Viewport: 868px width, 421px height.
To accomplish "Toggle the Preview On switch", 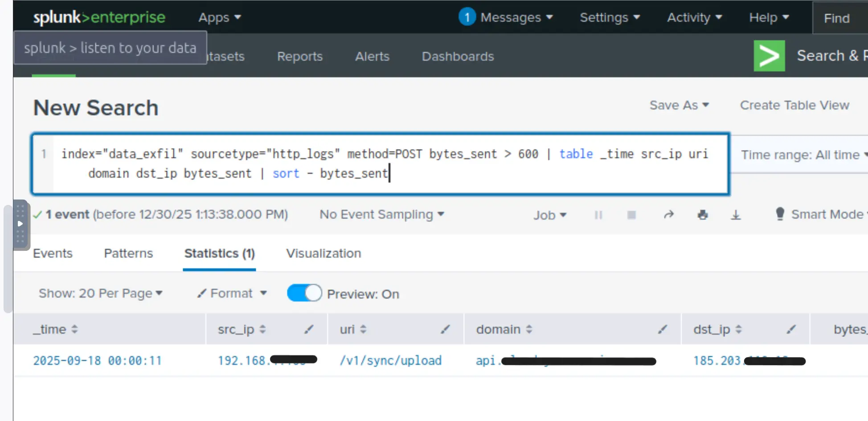I will point(304,293).
